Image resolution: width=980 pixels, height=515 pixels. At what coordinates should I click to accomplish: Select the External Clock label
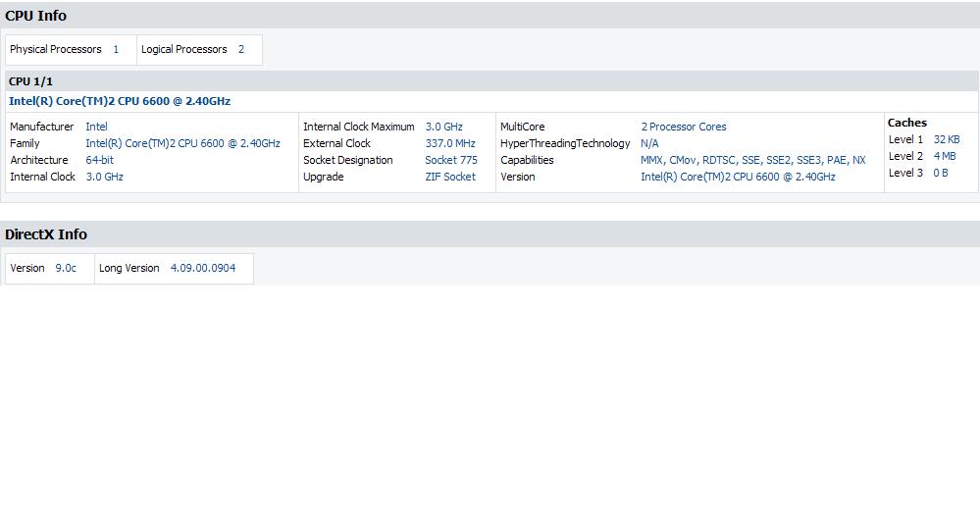[336, 144]
